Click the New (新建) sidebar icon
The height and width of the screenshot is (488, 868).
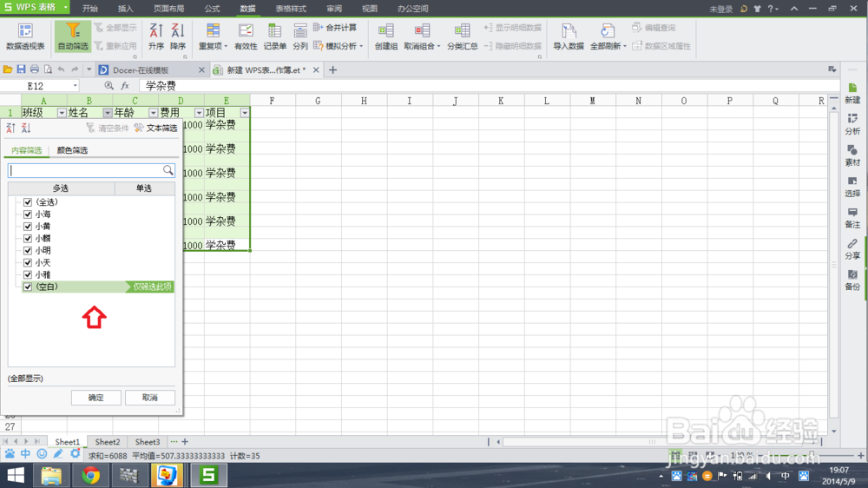852,93
